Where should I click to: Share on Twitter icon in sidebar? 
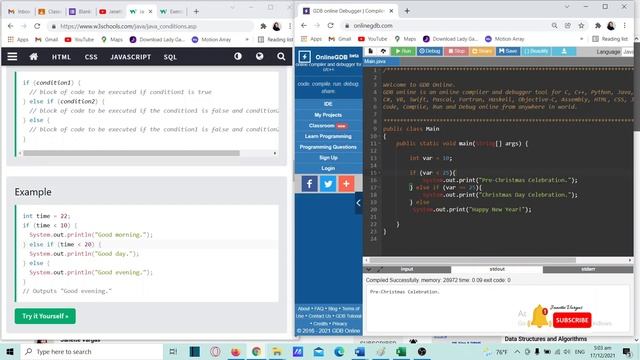pos(328,184)
